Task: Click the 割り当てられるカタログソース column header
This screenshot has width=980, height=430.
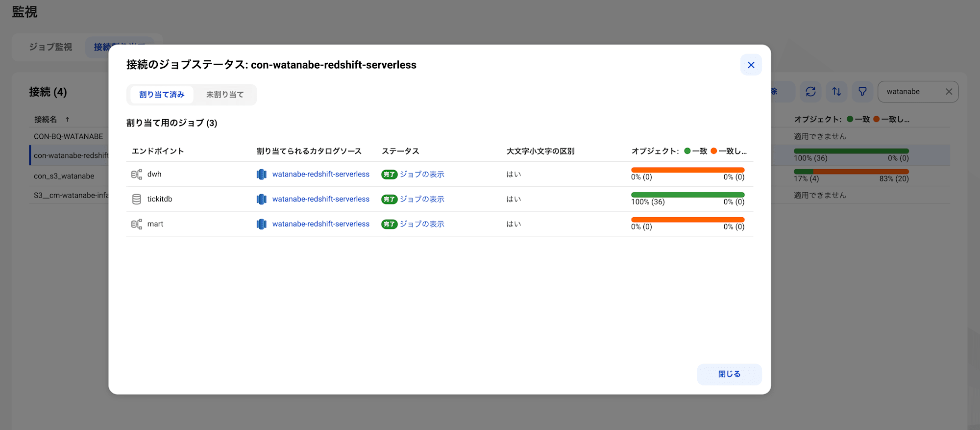Action: click(309, 151)
